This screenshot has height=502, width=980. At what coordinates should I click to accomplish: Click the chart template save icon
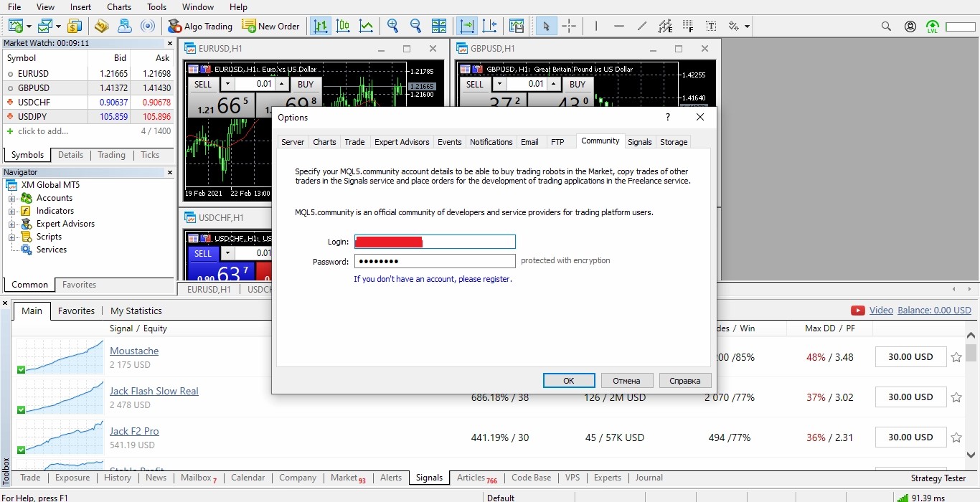517,27
